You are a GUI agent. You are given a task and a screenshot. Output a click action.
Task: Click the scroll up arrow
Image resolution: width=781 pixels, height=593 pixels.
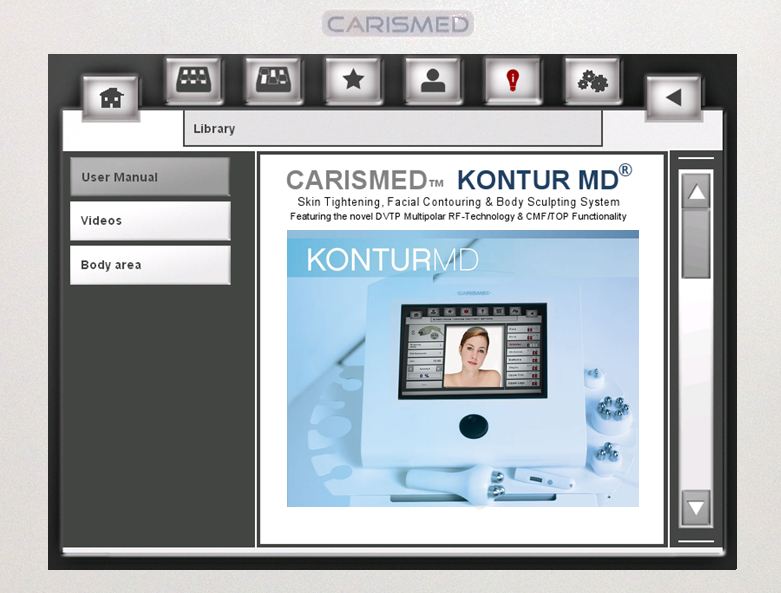(696, 192)
